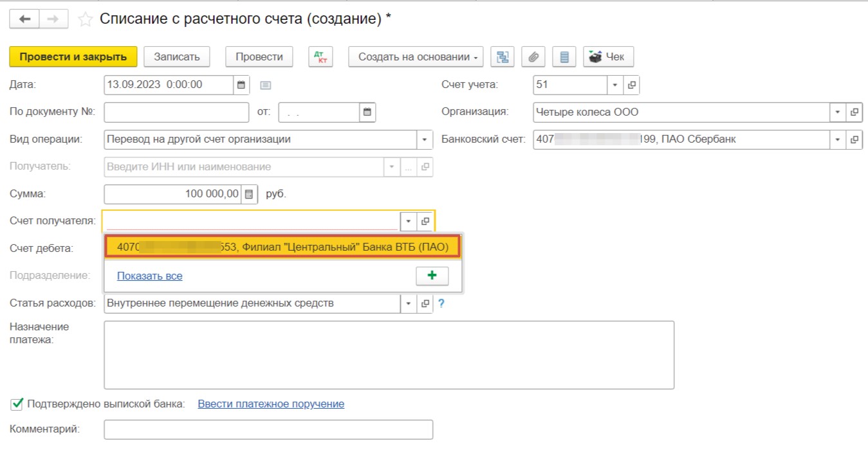The height and width of the screenshot is (457, 868).
Task: Expand the Организация dropdown arrow
Action: coord(838,112)
